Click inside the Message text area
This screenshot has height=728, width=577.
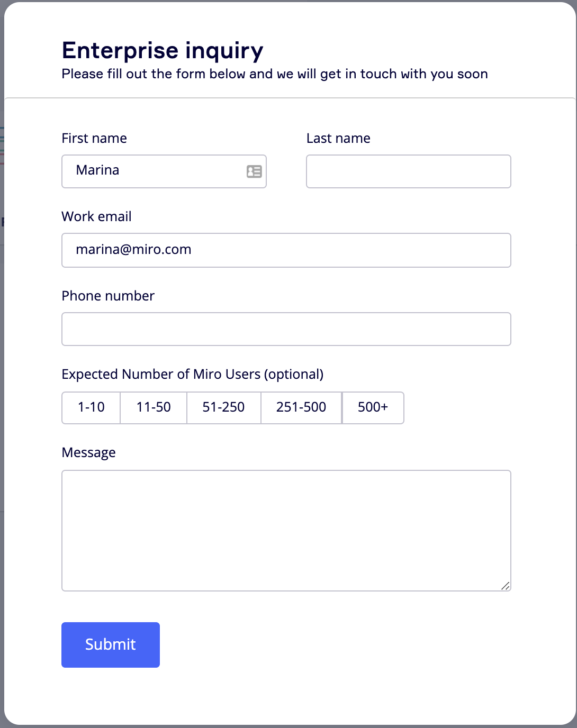coord(286,530)
